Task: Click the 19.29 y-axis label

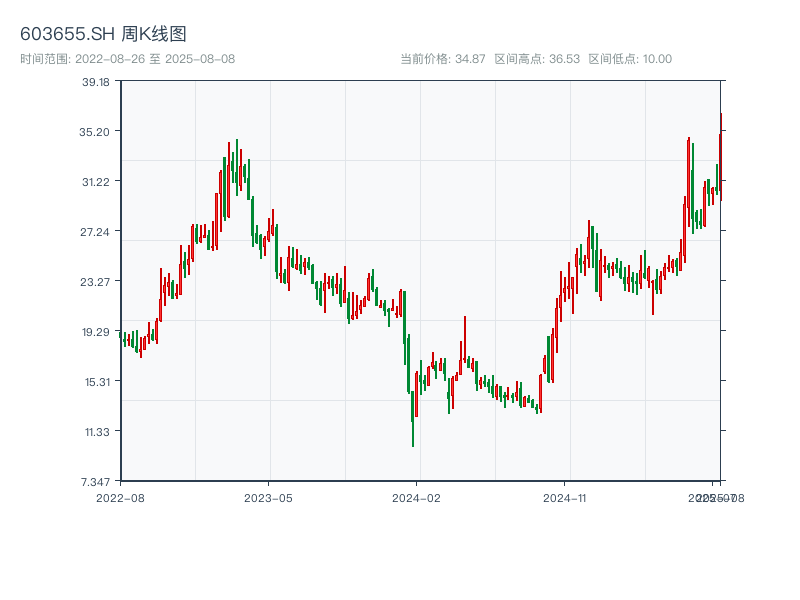Action: [96, 332]
